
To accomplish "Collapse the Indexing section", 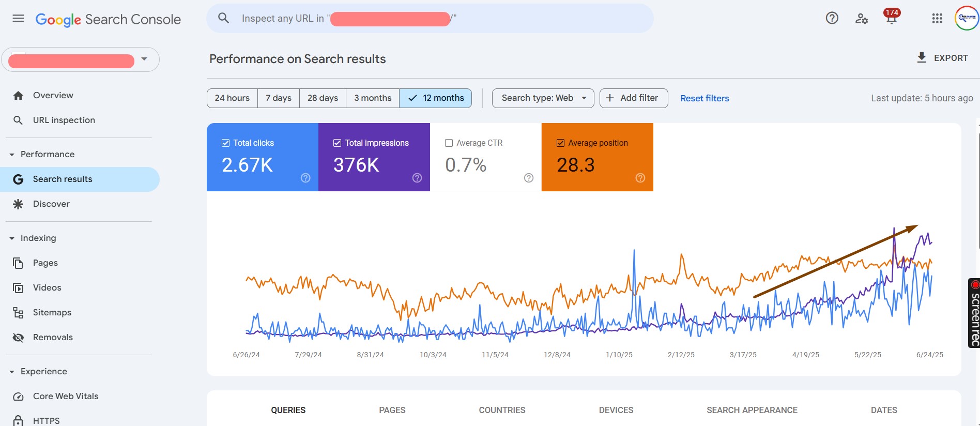I will click(x=12, y=238).
